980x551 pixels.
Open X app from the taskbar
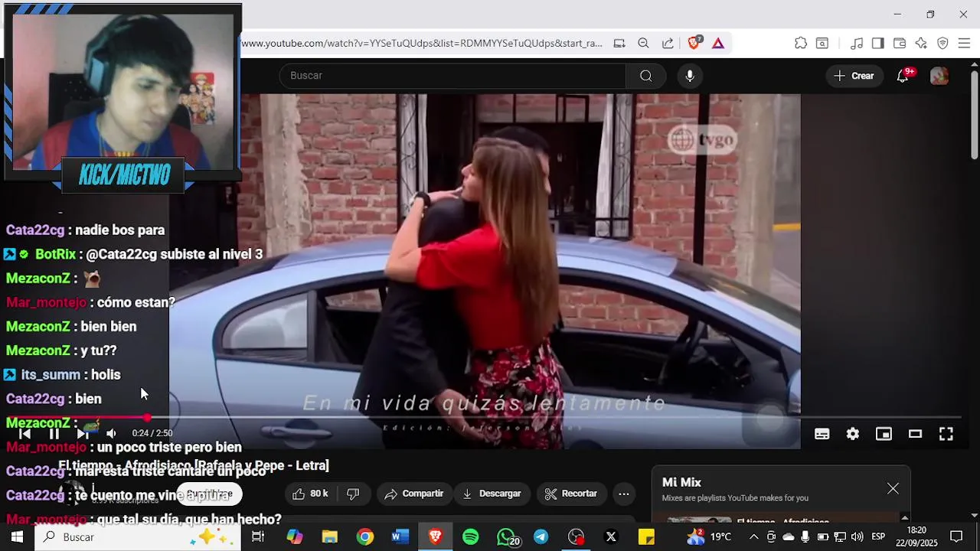click(x=611, y=537)
